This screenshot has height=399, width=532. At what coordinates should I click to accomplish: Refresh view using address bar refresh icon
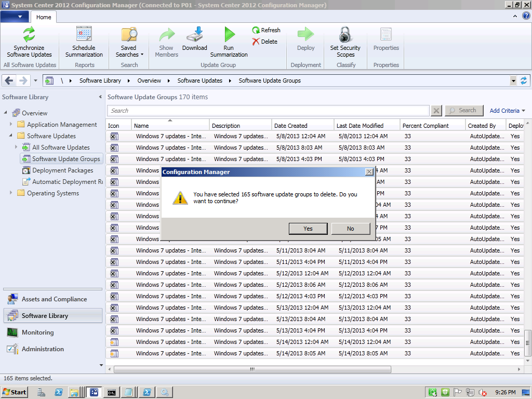[524, 81]
